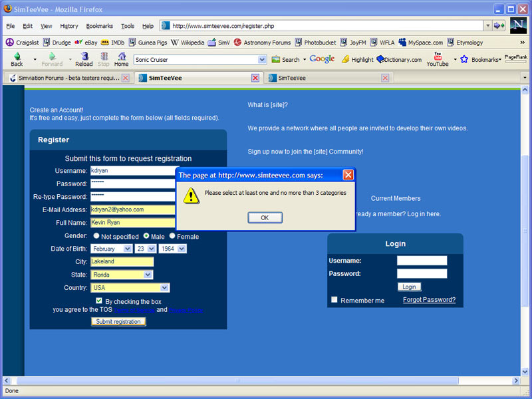Show more bookmarks toolbar chevron

click(x=523, y=43)
